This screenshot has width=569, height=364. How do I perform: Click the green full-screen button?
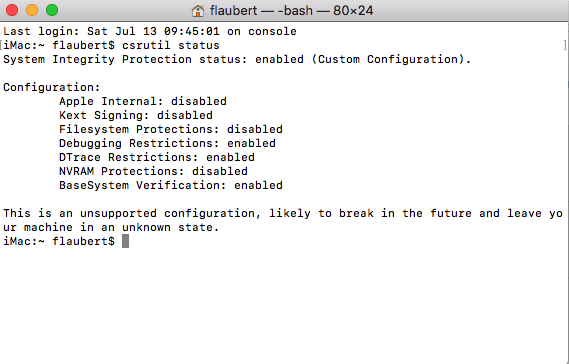[x=52, y=10]
